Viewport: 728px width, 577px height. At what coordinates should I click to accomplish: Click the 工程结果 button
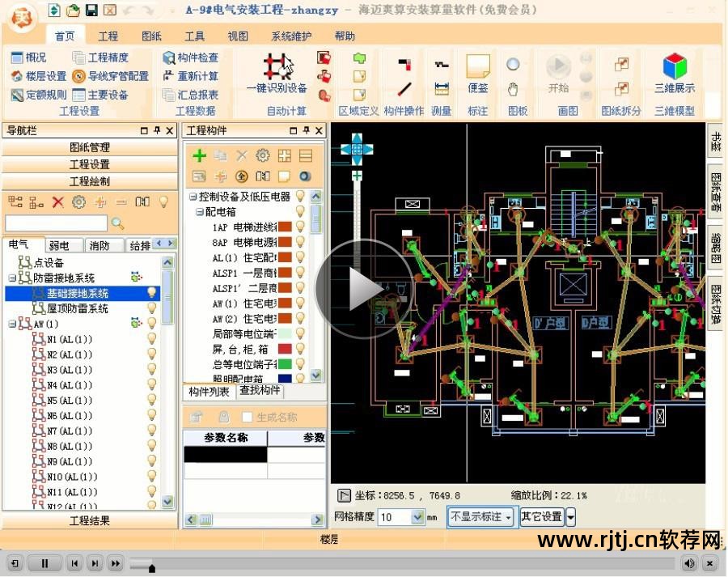(91, 522)
